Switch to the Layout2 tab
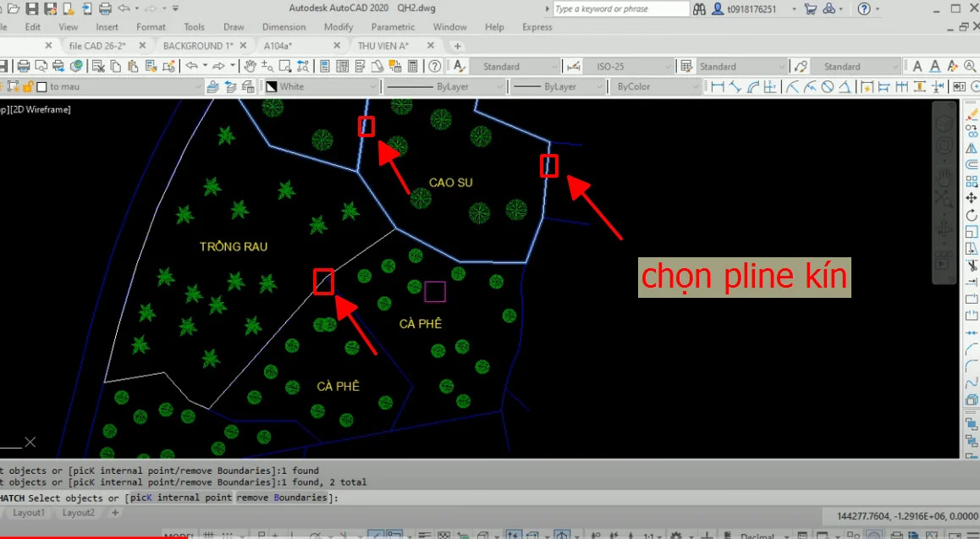 pyautogui.click(x=78, y=513)
